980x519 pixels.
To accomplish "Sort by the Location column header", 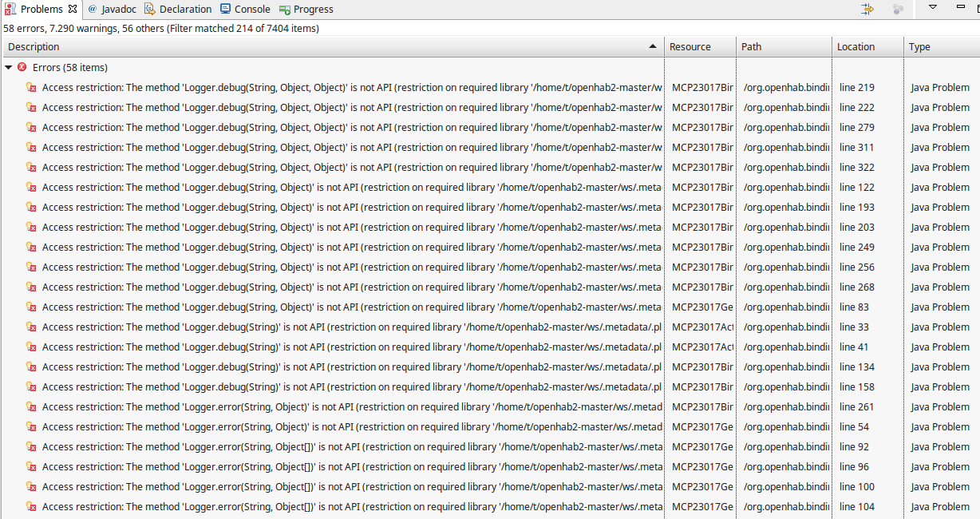I will pyautogui.click(x=867, y=46).
